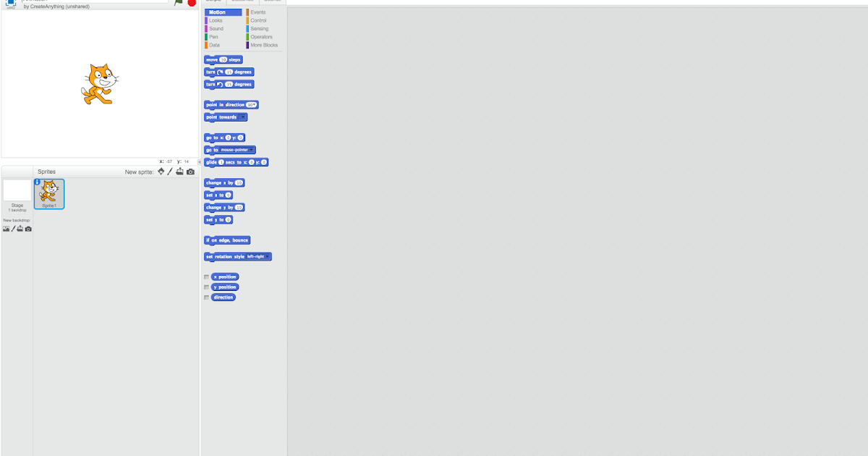Click 'set rotation style' block label

(x=225, y=257)
